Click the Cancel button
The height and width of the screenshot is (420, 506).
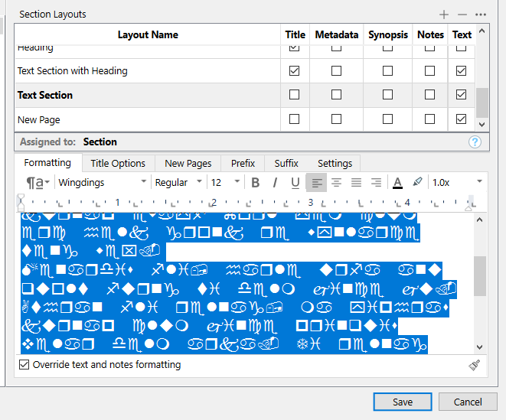(x=468, y=402)
